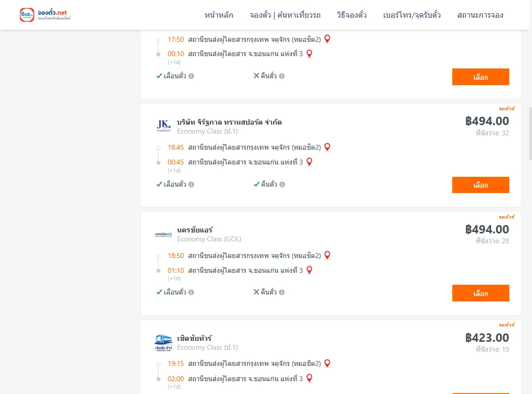Click the เชิดชัยทัวร์ bus logo
Viewport: 532px width, 394px height.
coord(163,342)
